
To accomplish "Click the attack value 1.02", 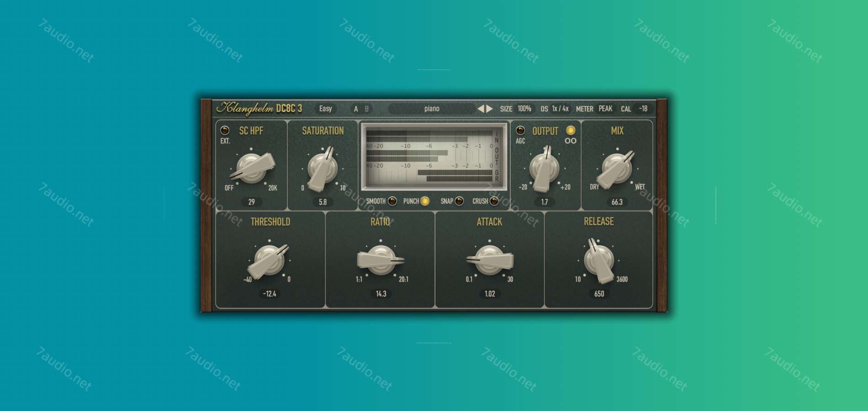I will (x=489, y=294).
